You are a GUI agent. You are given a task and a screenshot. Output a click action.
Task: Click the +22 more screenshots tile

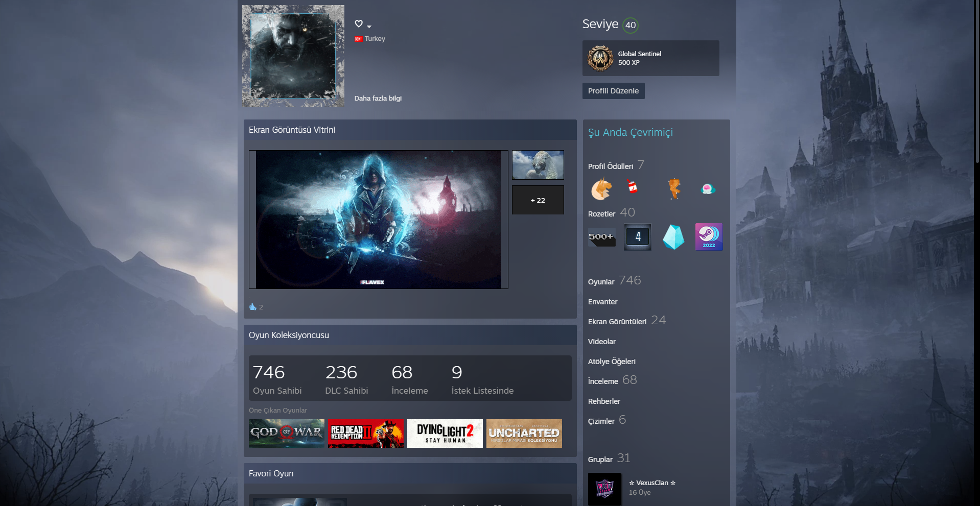tap(538, 200)
